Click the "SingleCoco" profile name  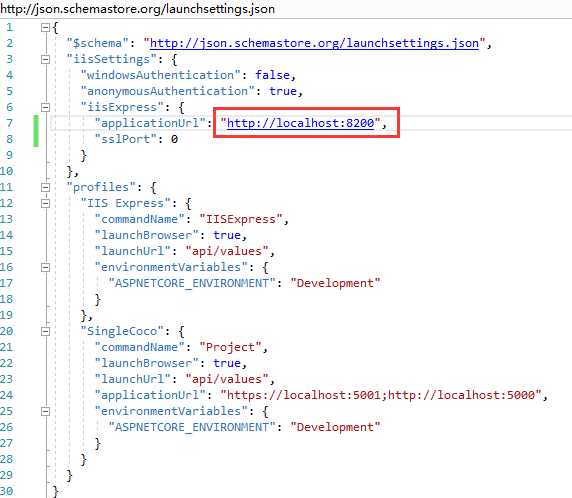click(x=122, y=331)
